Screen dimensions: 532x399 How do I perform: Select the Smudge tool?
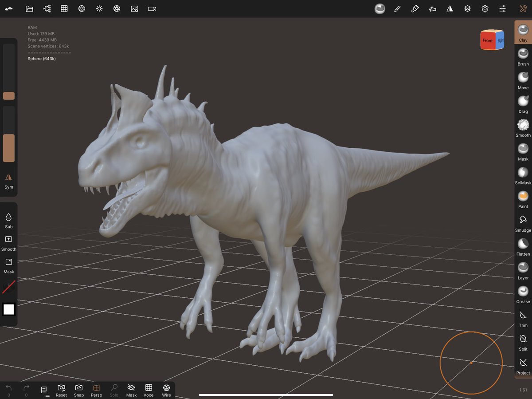pyautogui.click(x=523, y=223)
